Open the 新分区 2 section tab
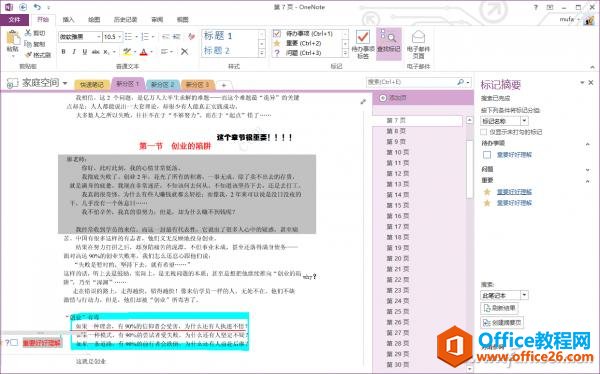The image size is (600, 374). (163, 84)
